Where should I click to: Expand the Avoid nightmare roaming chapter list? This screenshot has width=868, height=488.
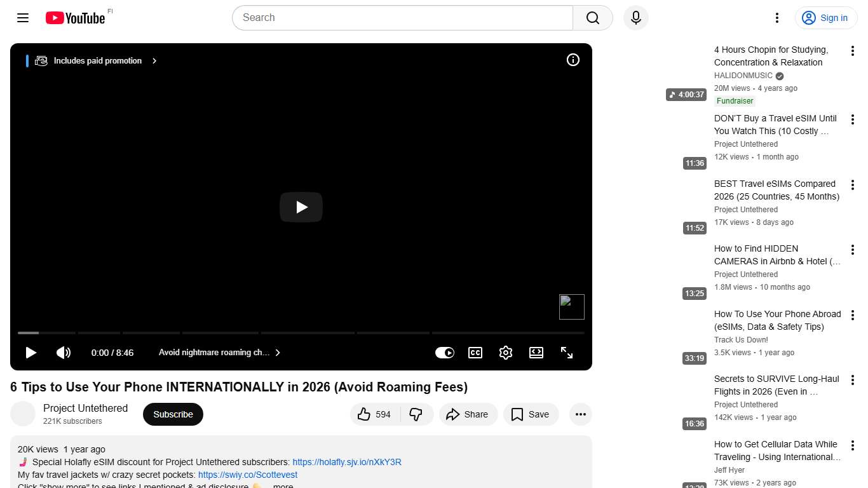[278, 353]
